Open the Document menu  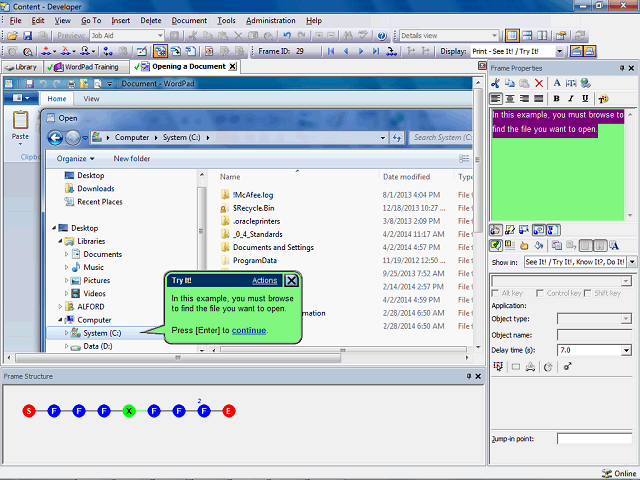(189, 20)
